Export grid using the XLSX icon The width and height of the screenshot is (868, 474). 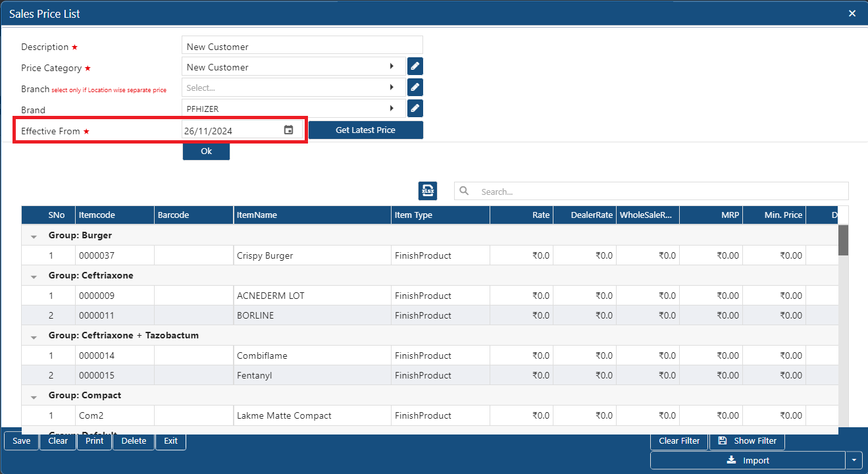click(428, 191)
